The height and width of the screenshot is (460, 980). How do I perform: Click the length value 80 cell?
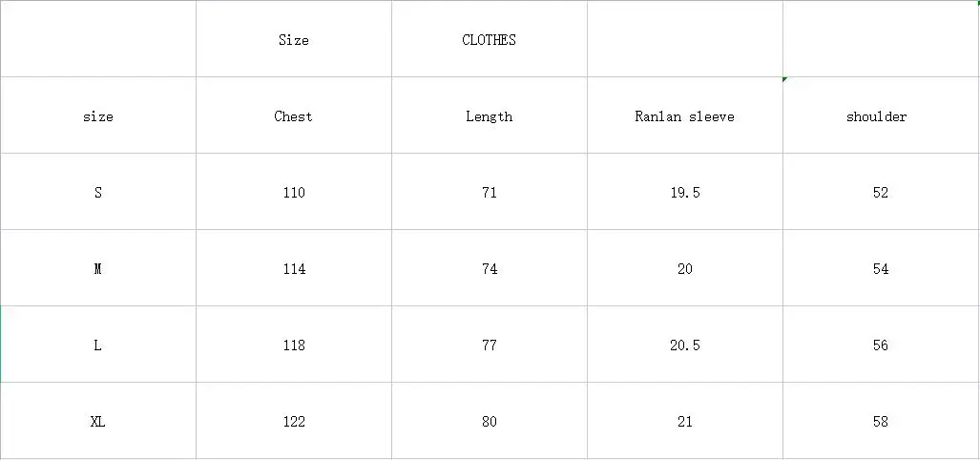point(489,422)
